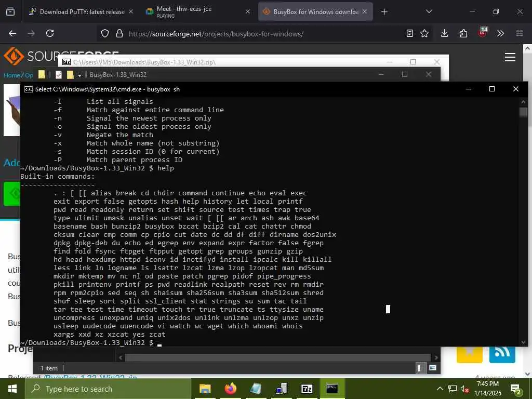Close the Meet tab
The width and height of the screenshot is (532, 399).
[x=248, y=12]
